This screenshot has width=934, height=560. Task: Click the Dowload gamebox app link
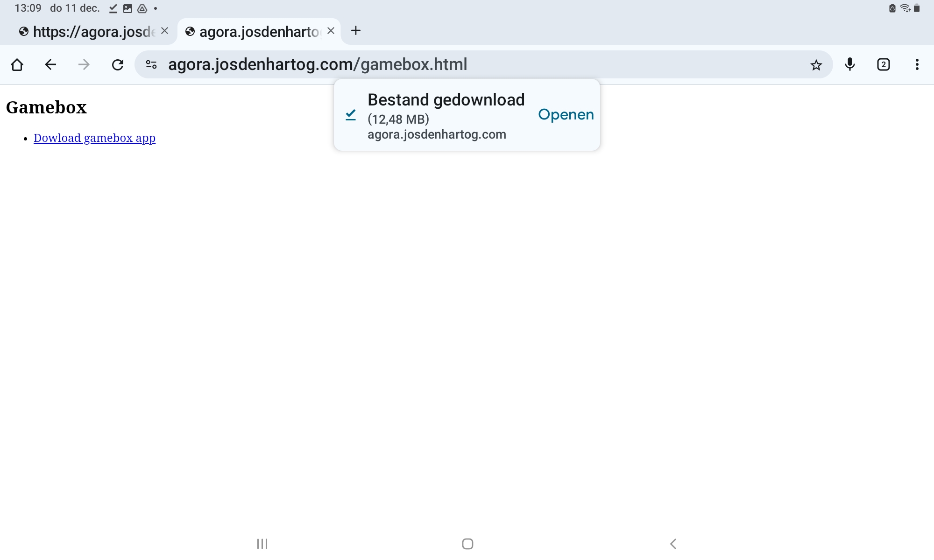click(94, 138)
